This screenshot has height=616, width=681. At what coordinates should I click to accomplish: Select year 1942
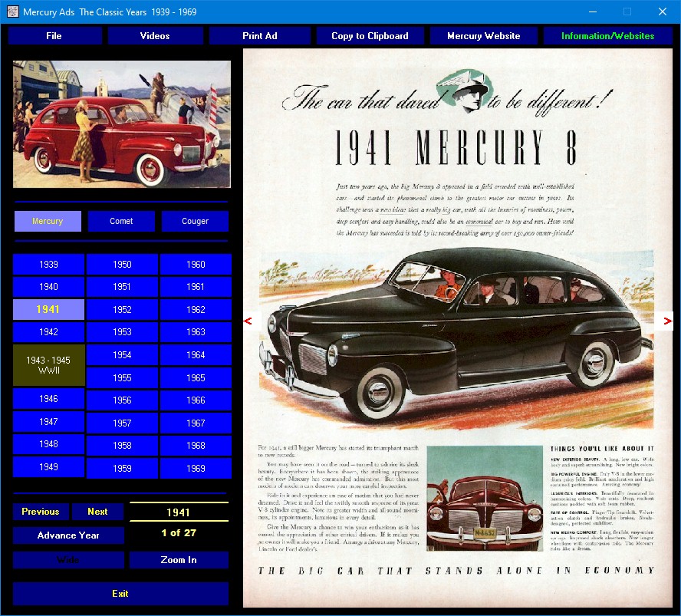click(x=48, y=332)
